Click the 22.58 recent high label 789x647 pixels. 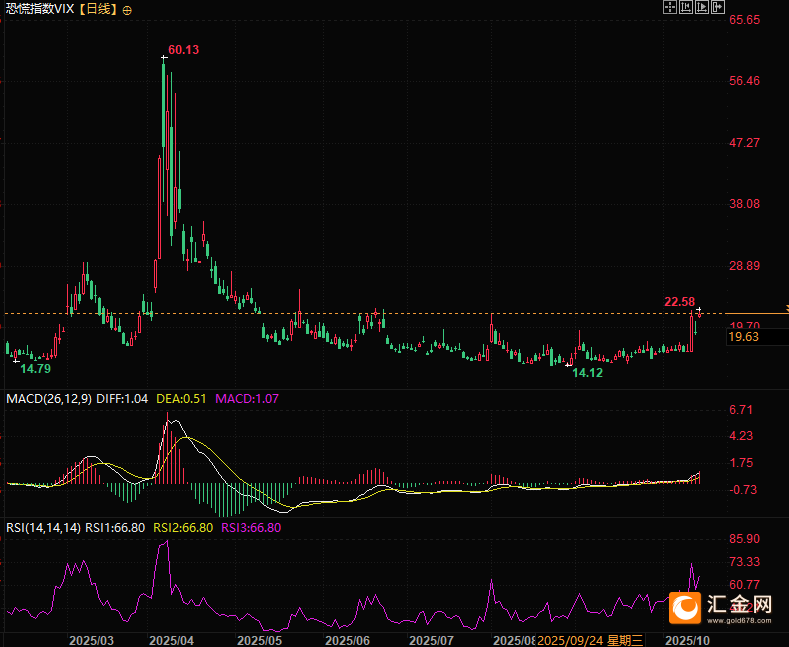(679, 302)
